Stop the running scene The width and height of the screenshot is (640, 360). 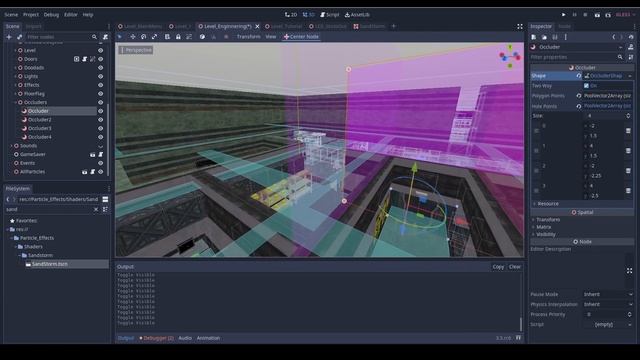[585, 15]
